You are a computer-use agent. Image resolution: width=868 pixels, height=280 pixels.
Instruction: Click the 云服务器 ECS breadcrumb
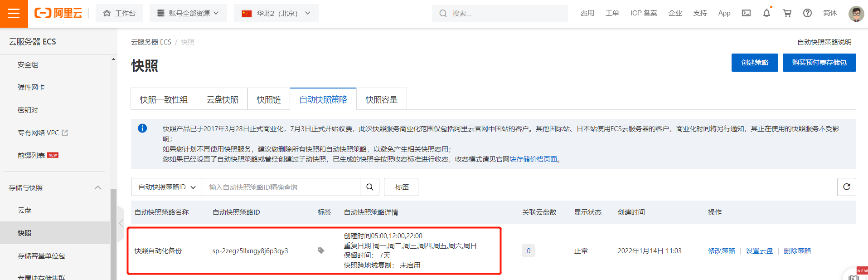[151, 42]
